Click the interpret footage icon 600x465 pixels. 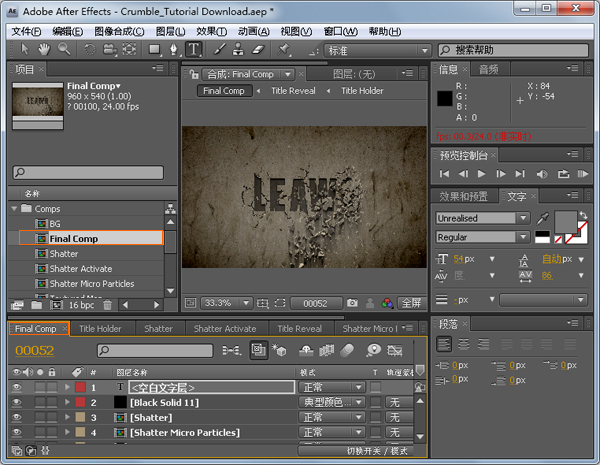pos(17,305)
